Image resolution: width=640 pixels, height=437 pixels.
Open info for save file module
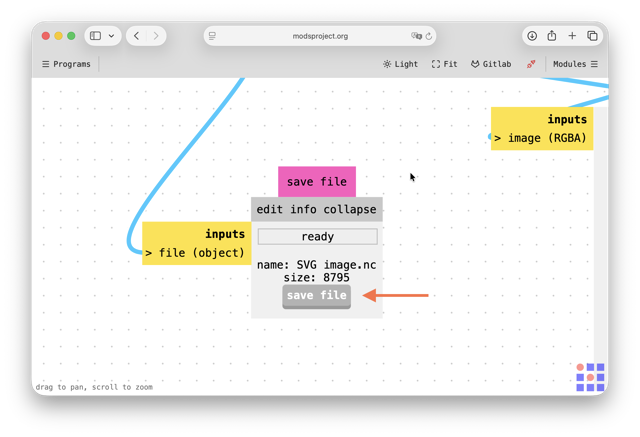click(303, 209)
